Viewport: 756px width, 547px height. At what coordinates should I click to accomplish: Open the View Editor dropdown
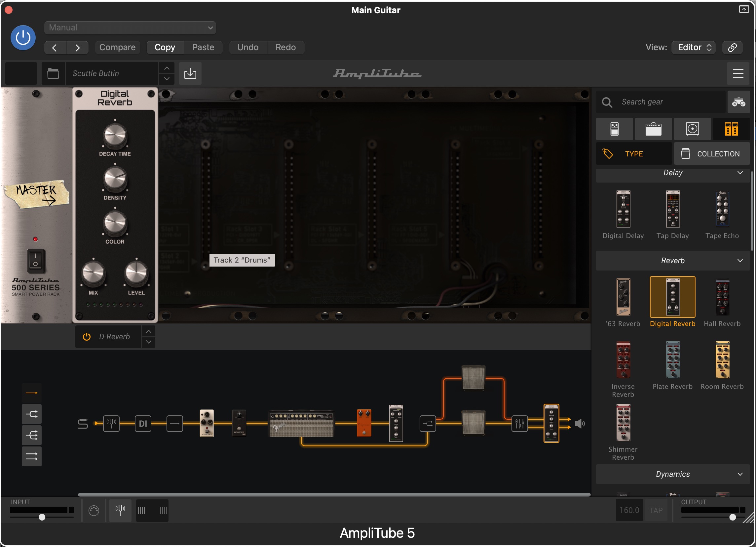coord(694,47)
